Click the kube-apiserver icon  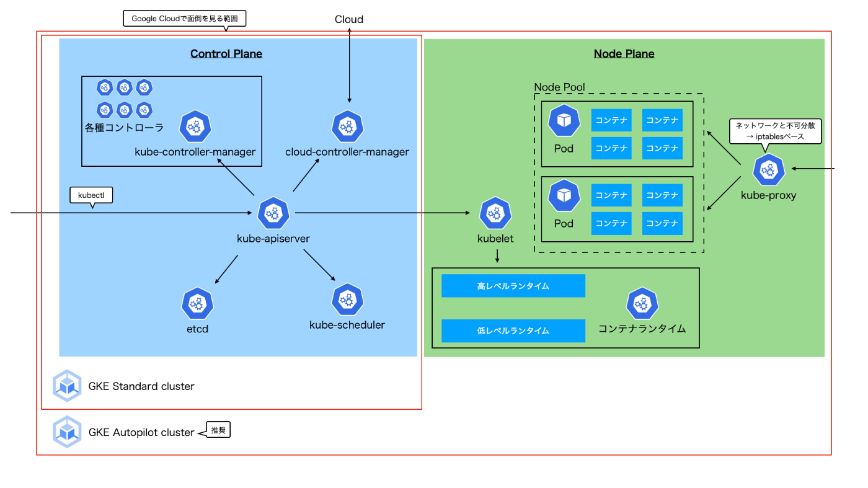click(x=273, y=214)
